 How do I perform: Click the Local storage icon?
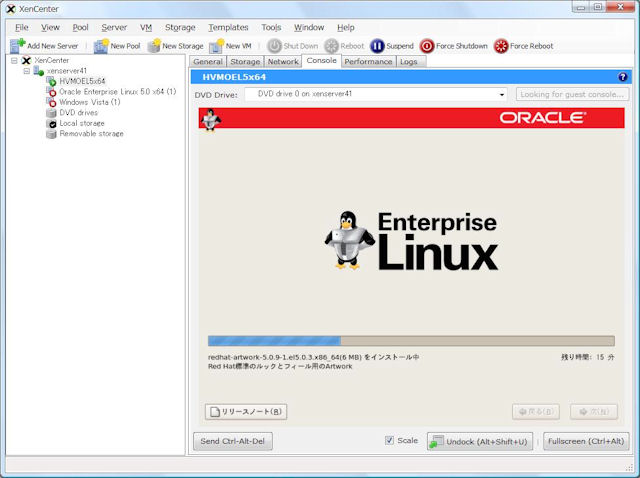pos(51,123)
